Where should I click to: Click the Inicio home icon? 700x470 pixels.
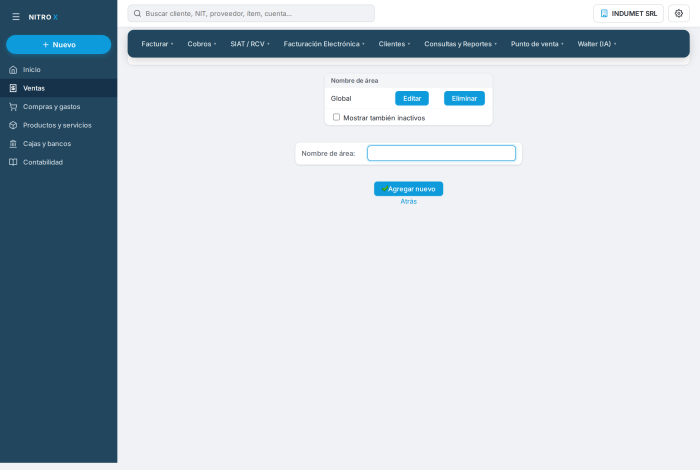pyautogui.click(x=13, y=70)
